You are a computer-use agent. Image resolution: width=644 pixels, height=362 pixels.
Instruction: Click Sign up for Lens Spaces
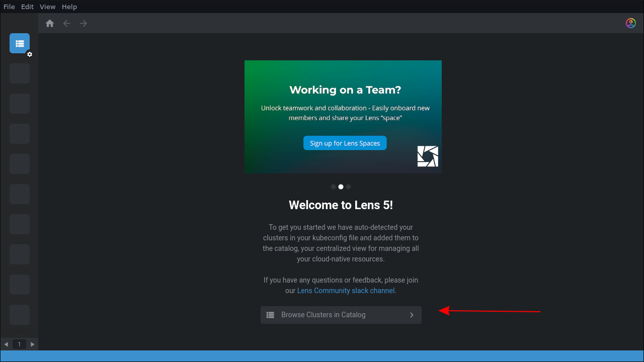[x=345, y=143]
